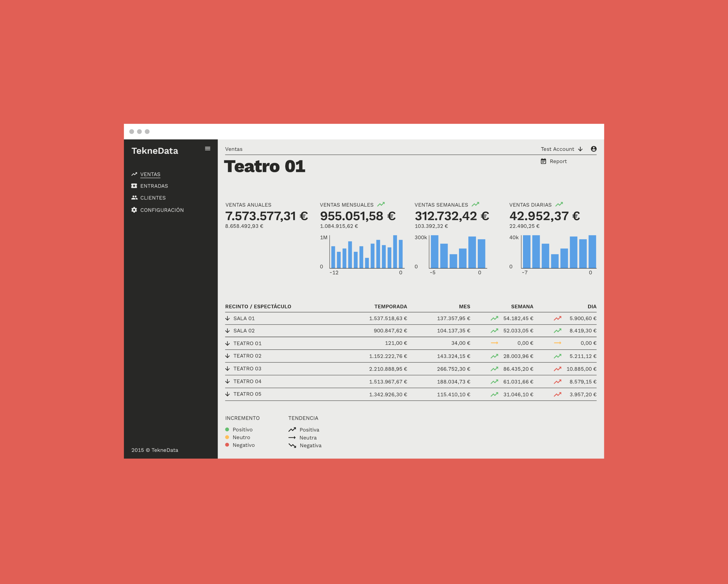The width and height of the screenshot is (728, 584).
Task: Expand the TEATRO 03 row
Action: (227, 368)
